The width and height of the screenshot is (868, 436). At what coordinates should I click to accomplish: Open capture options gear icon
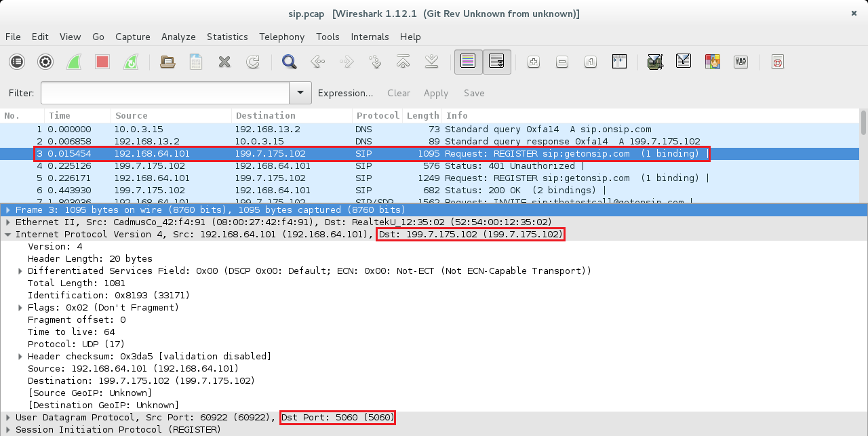pos(45,62)
